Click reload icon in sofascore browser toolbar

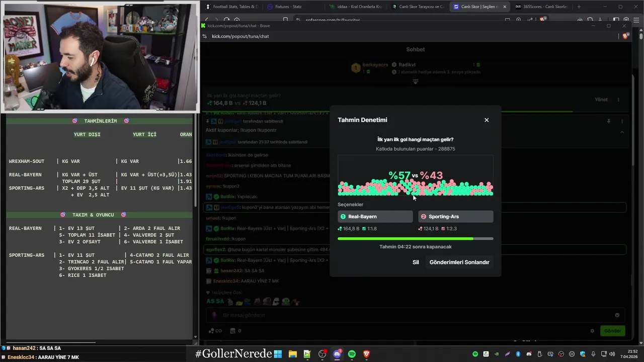pos(227,20)
